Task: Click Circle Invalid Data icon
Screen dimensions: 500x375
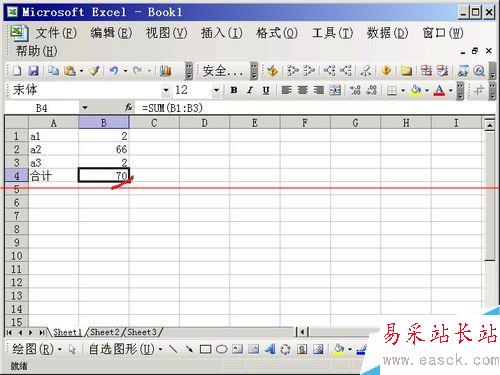Action: tap(426, 71)
